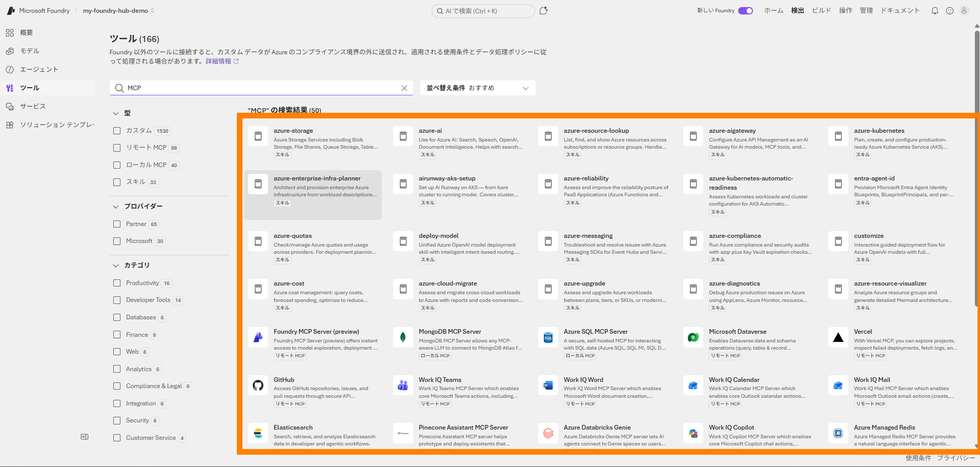
Task: Open the my-foundry-hub-demo project switcher
Action: [118, 11]
